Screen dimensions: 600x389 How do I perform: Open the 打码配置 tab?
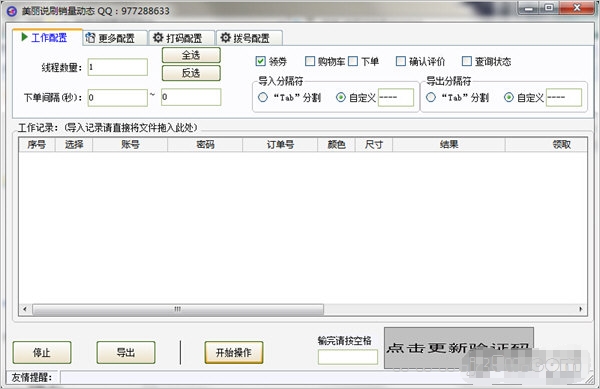pyautogui.click(x=181, y=38)
